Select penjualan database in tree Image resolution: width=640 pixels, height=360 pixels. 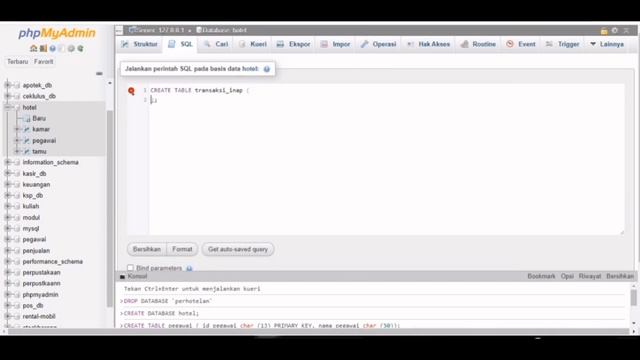tap(36, 251)
